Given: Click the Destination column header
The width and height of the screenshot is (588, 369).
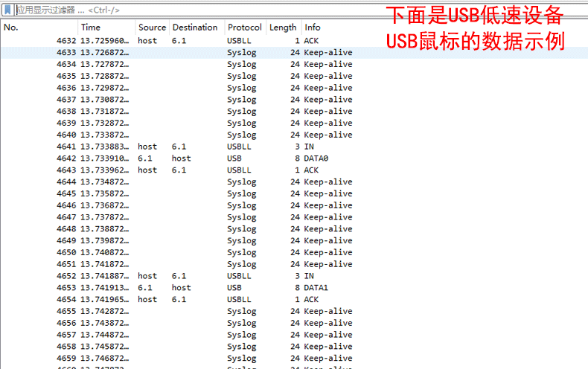Looking at the screenshot, I should click(195, 28).
